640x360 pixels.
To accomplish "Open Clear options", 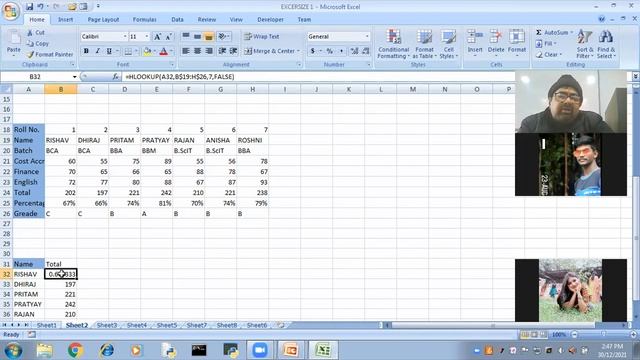I will [x=549, y=54].
